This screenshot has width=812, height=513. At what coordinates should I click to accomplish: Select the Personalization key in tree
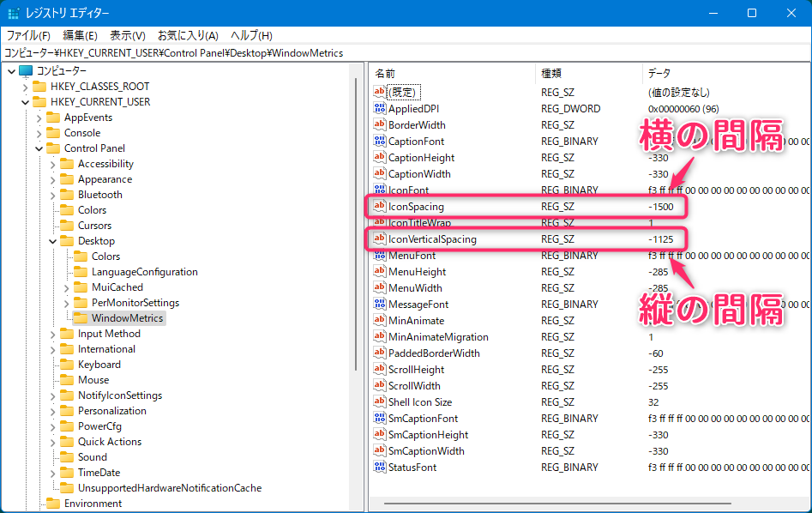111,411
